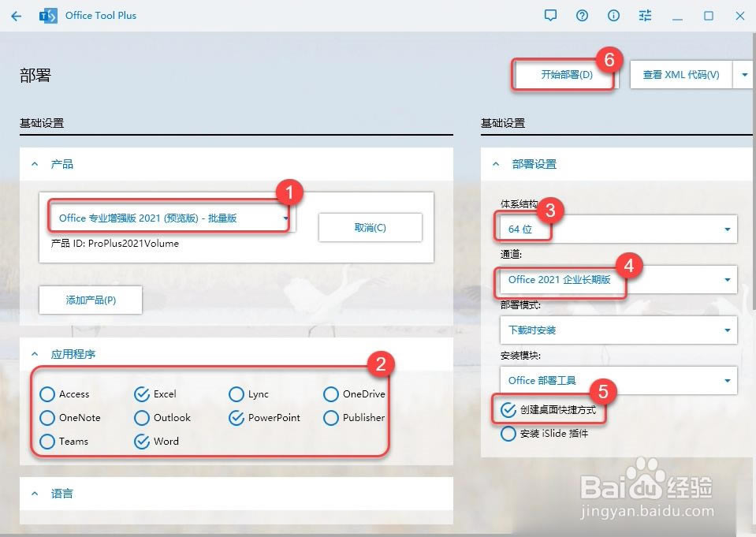Enable 安装 iSlide 插件 option
The width and height of the screenshot is (756, 537).
click(545, 434)
